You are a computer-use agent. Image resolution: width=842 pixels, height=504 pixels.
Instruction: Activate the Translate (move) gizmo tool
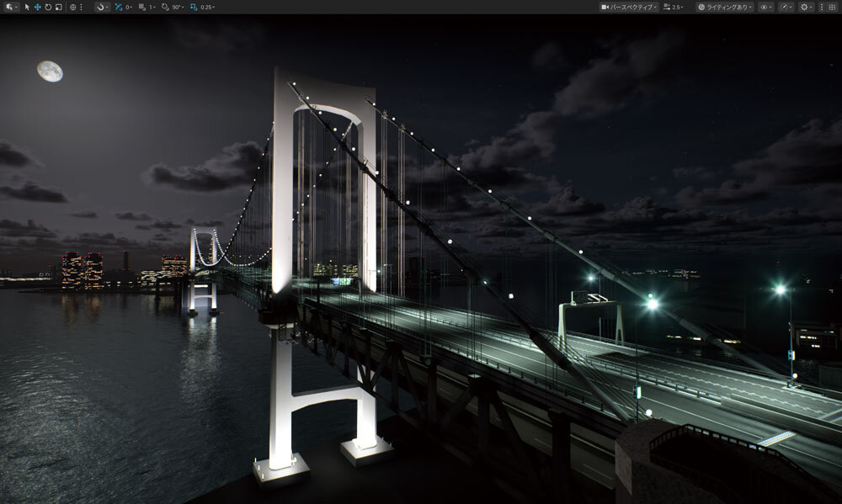[37, 7]
